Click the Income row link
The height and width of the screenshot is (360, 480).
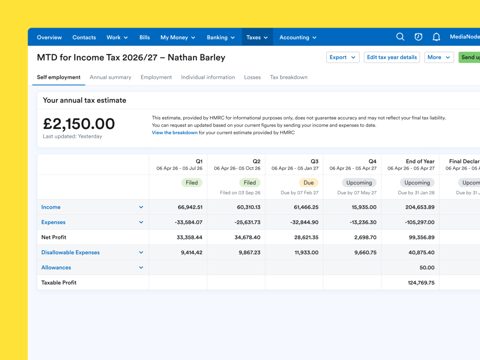click(x=51, y=207)
